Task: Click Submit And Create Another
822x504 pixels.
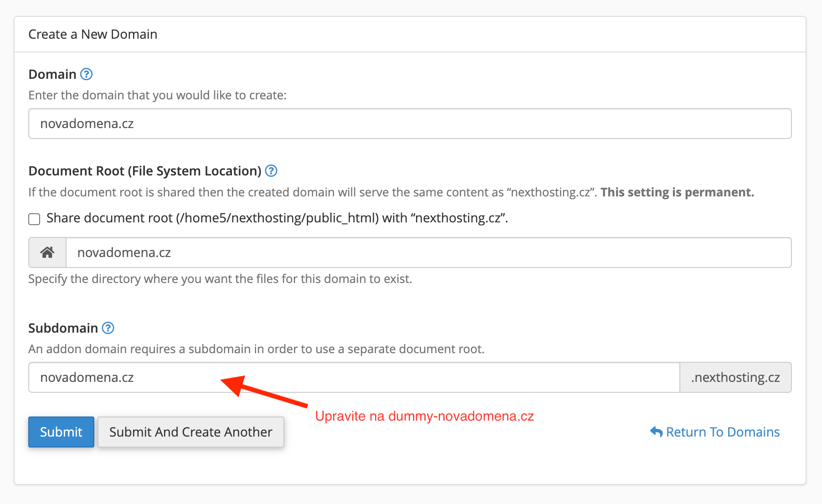Action: click(191, 432)
